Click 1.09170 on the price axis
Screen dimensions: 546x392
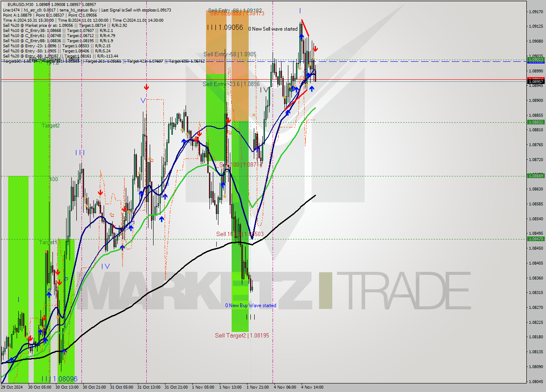pos(536,12)
